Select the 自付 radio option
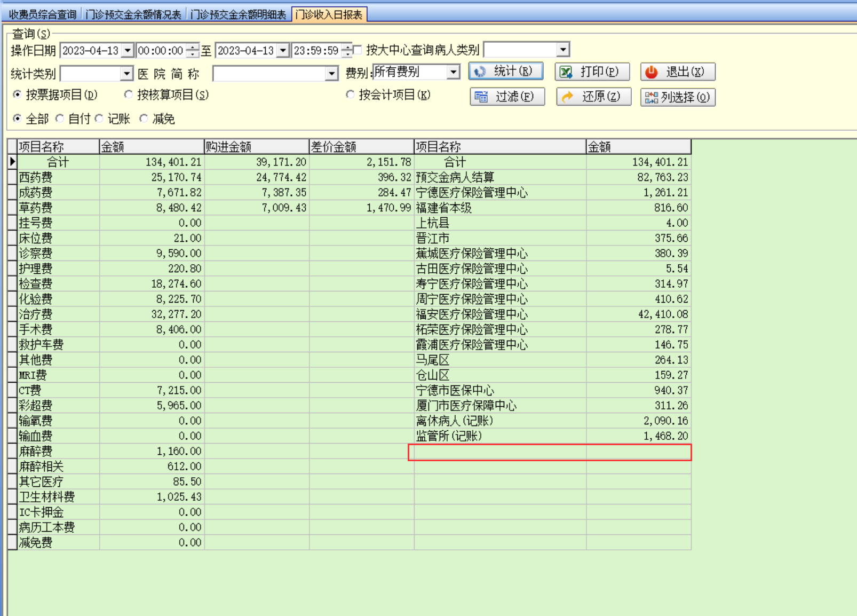The height and width of the screenshot is (616, 857). pyautogui.click(x=60, y=119)
